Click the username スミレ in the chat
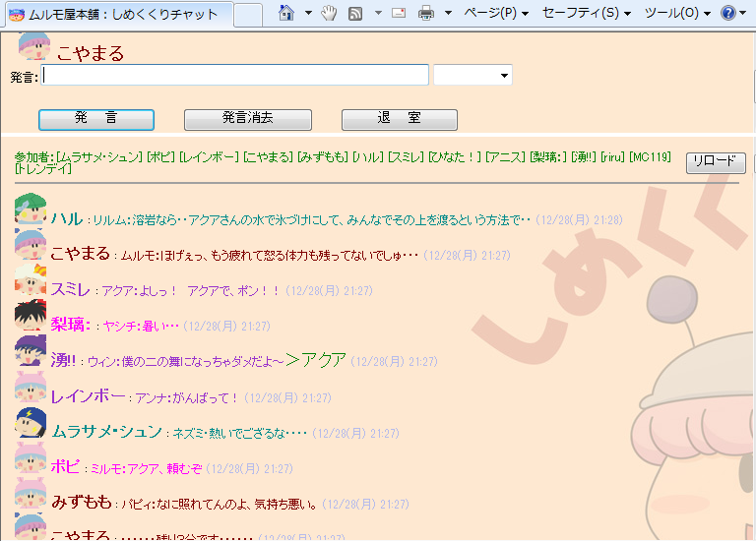The image size is (756, 541). pos(71,289)
